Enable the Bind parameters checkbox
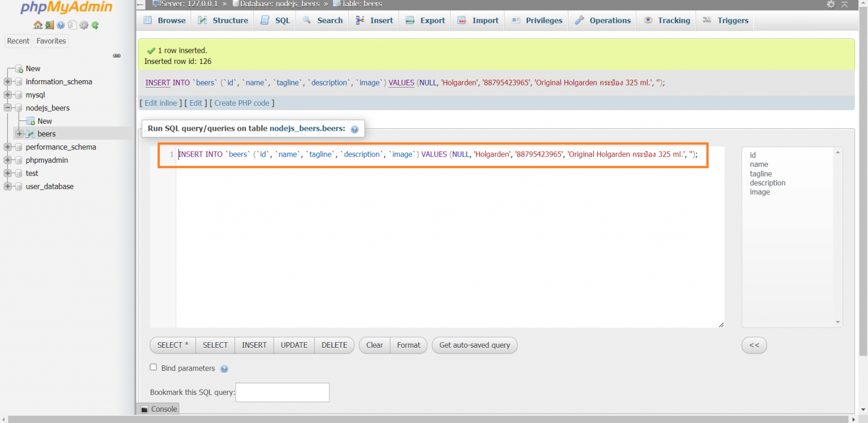 tap(153, 367)
